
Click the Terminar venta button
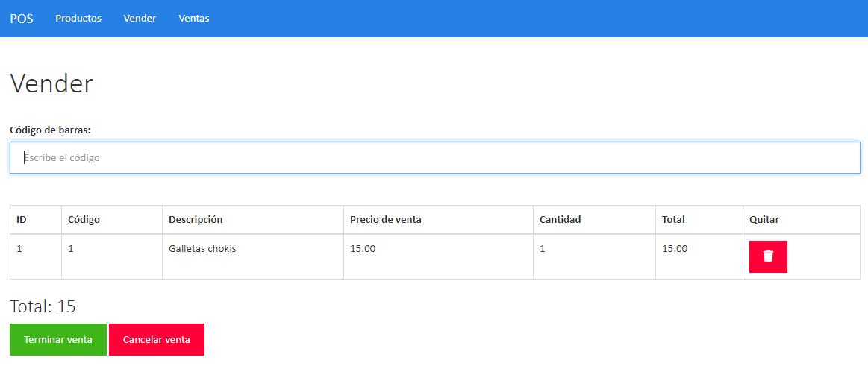pyautogui.click(x=58, y=340)
